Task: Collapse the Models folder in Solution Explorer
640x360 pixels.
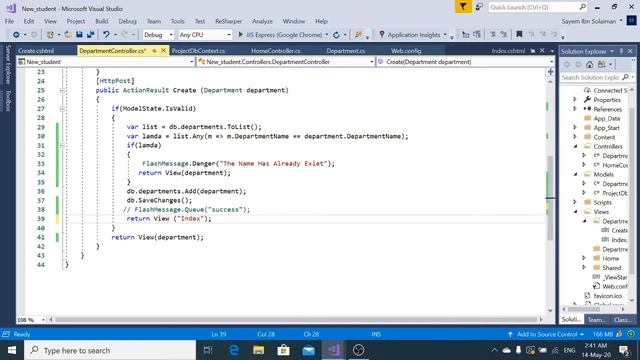Action: (576, 174)
